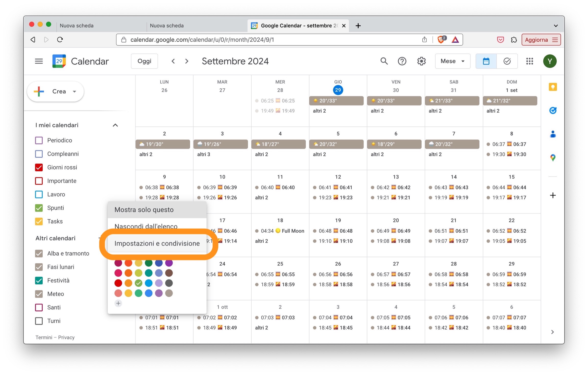The height and width of the screenshot is (375, 588).
Task: Open the Privacy link
Action: pyautogui.click(x=66, y=337)
